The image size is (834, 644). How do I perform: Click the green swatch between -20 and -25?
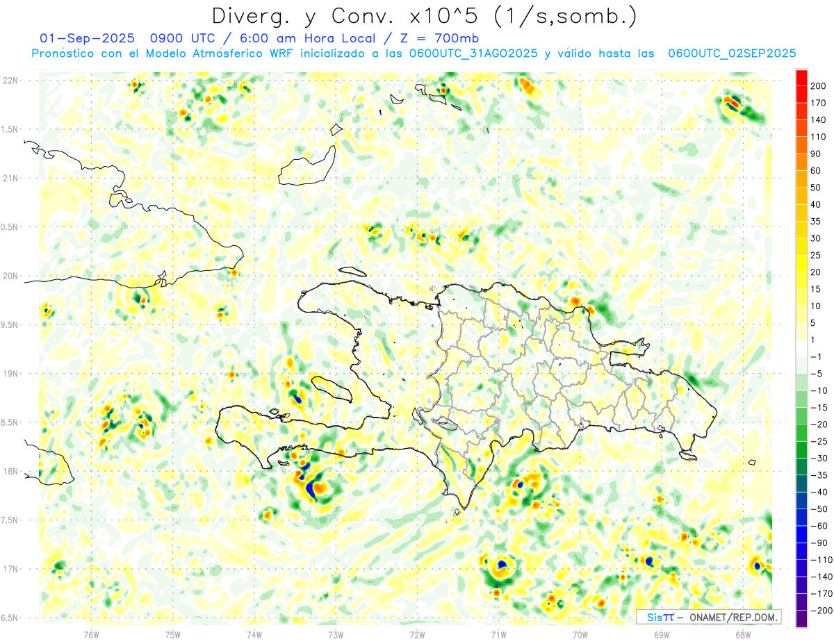click(802, 433)
